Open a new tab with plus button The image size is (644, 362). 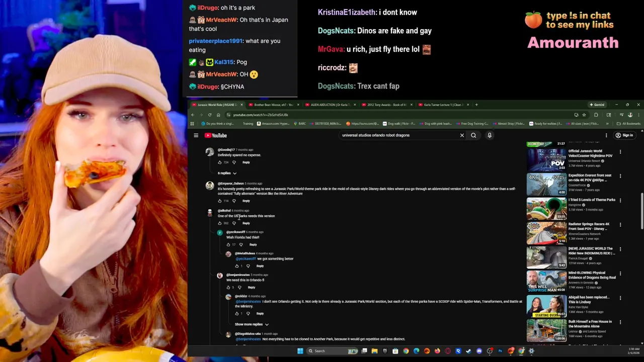[x=476, y=105]
